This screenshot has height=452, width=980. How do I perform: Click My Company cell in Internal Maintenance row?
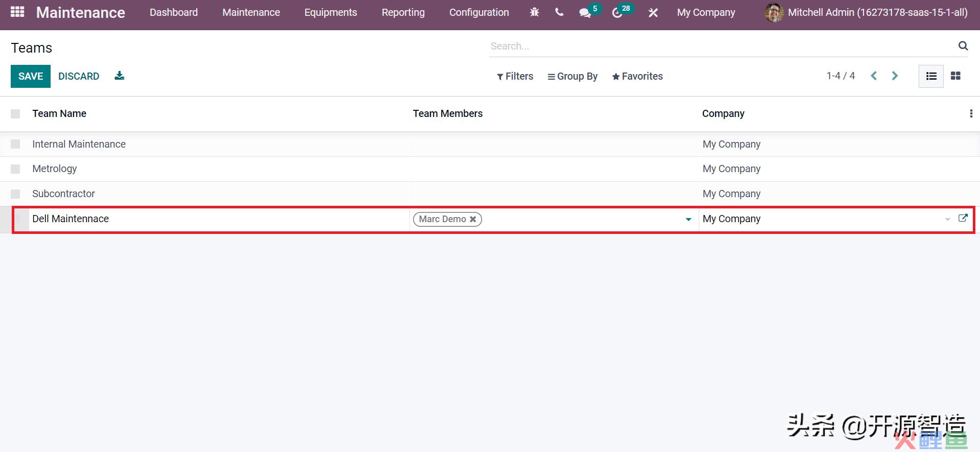click(732, 144)
